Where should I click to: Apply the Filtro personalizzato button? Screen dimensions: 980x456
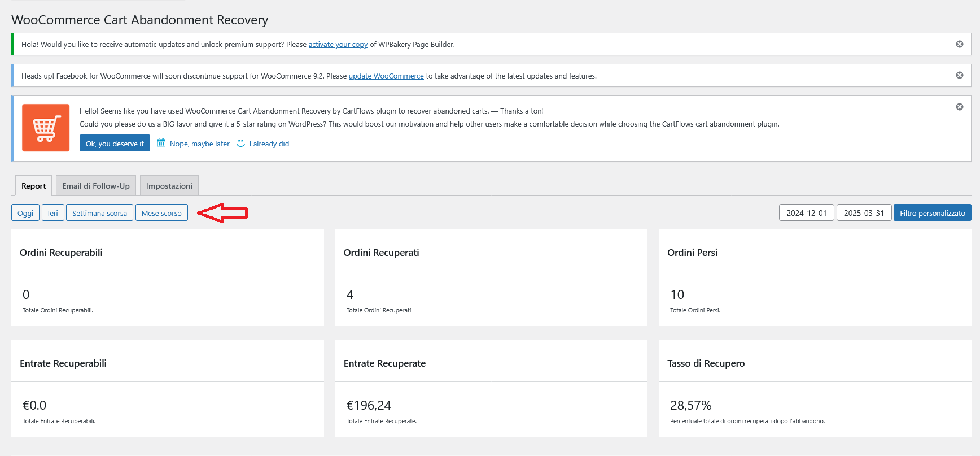point(932,213)
